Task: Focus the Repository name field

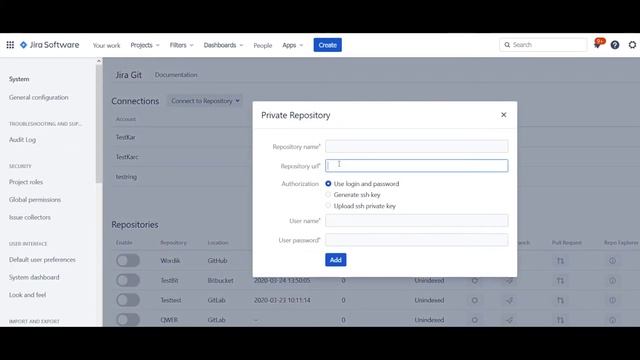Action: tap(417, 147)
